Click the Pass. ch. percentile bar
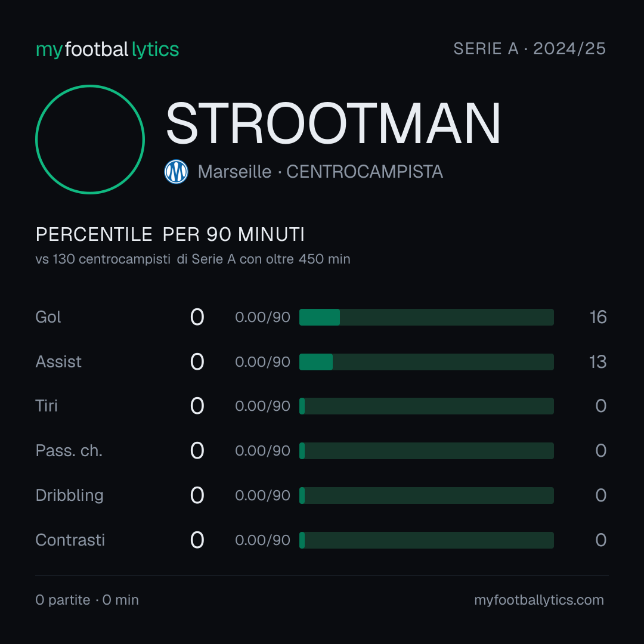Image resolution: width=644 pixels, height=644 pixels. 426,451
